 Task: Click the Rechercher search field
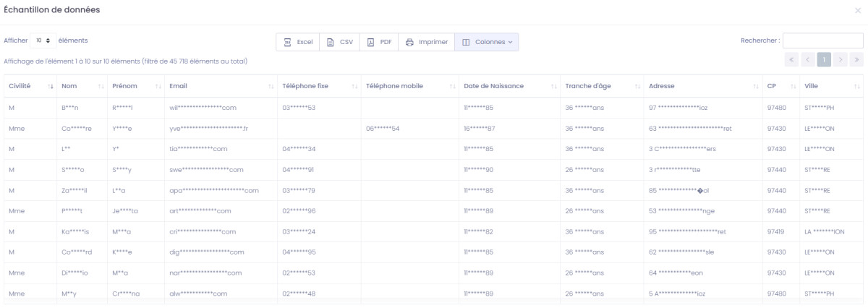(x=822, y=41)
